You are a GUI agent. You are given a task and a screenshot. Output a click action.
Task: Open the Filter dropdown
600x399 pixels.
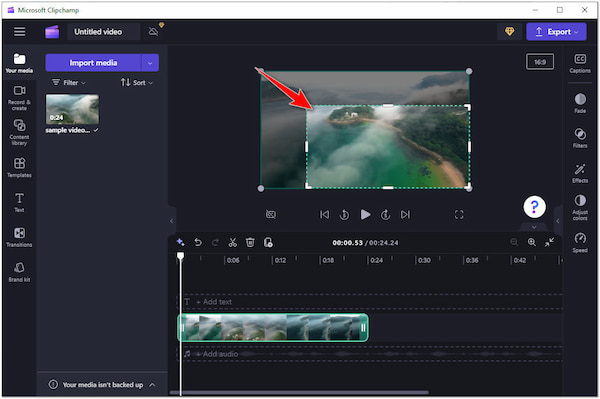pyautogui.click(x=69, y=82)
